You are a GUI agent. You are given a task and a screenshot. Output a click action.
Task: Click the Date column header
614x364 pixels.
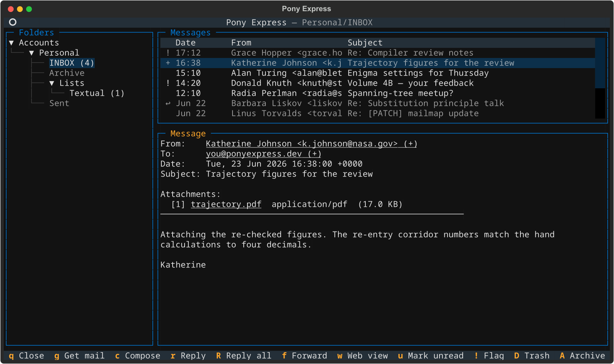pos(186,43)
